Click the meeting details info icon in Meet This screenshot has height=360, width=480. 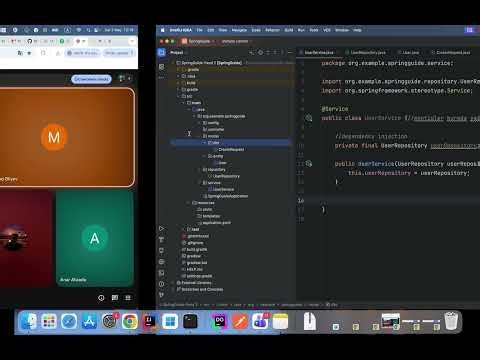tap(101, 298)
